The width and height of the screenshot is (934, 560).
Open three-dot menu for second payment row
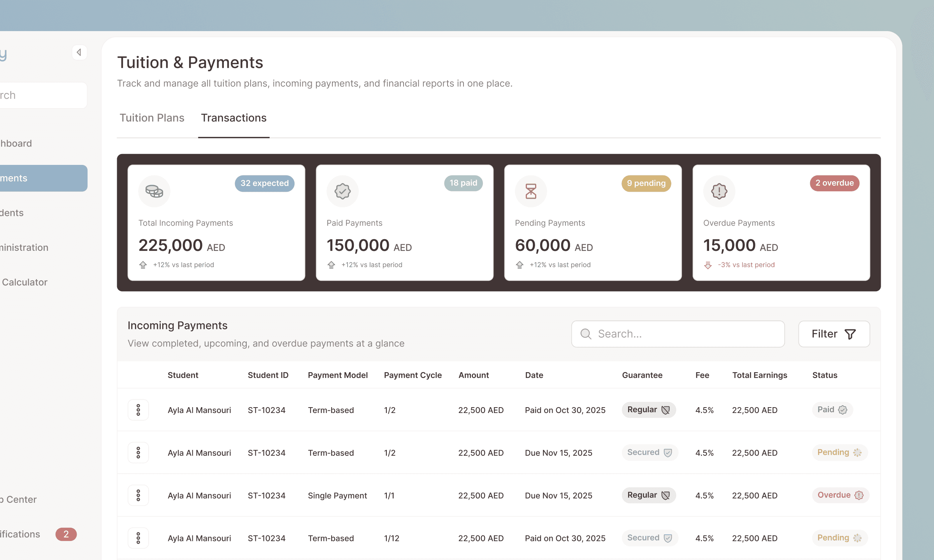coord(138,453)
